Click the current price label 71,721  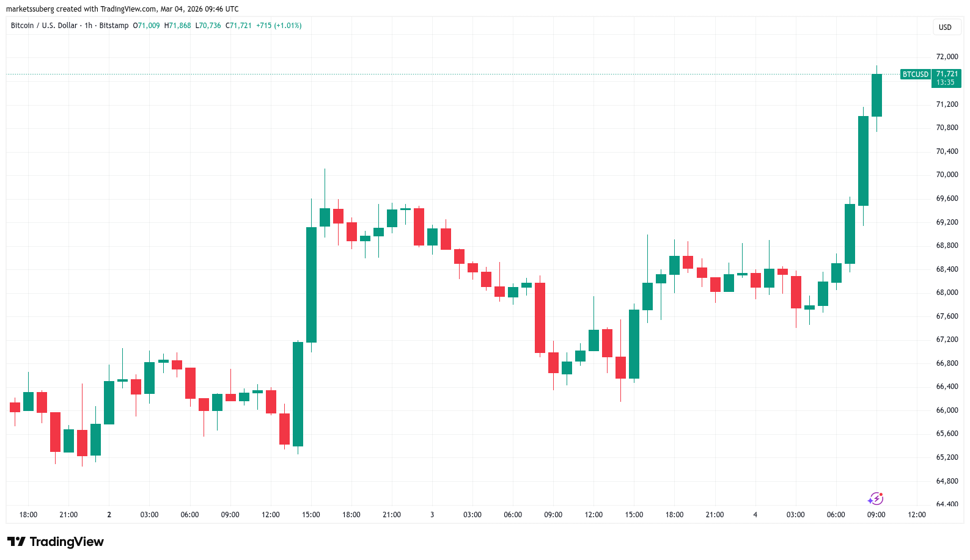tap(946, 74)
